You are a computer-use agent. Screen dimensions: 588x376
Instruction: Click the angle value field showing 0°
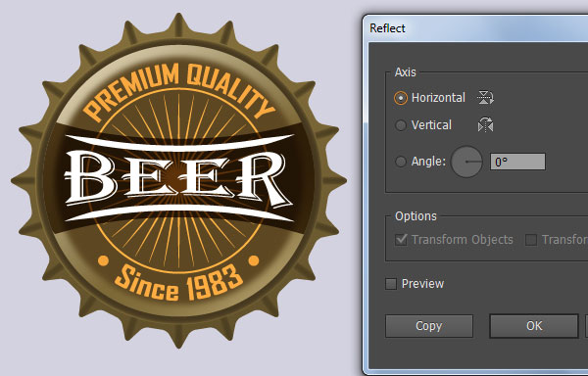pyautogui.click(x=517, y=162)
